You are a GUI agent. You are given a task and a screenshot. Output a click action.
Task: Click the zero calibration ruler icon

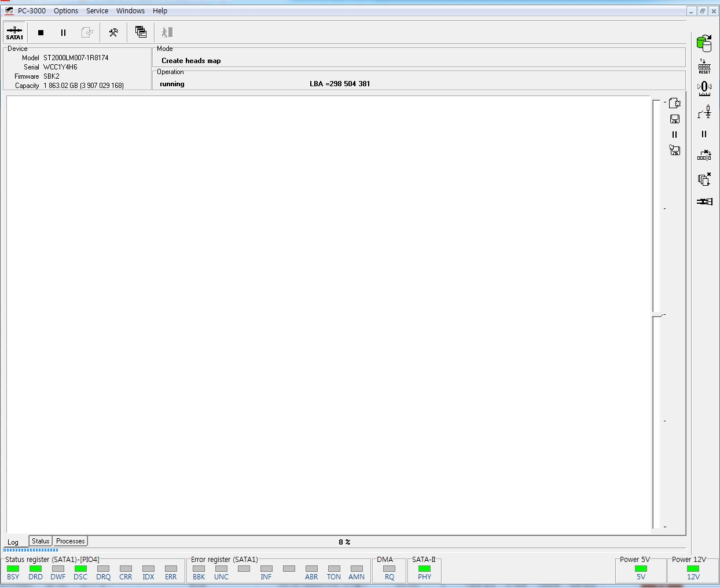point(704,89)
